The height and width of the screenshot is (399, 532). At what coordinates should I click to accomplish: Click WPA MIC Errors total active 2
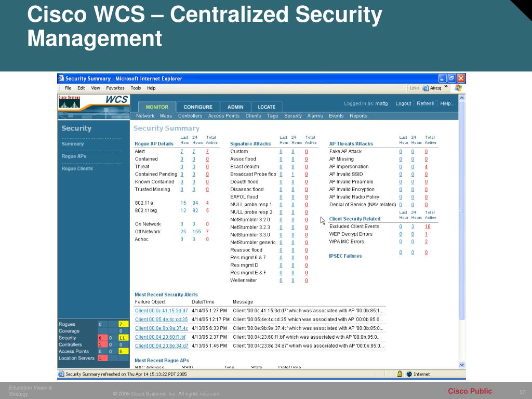tap(426, 242)
